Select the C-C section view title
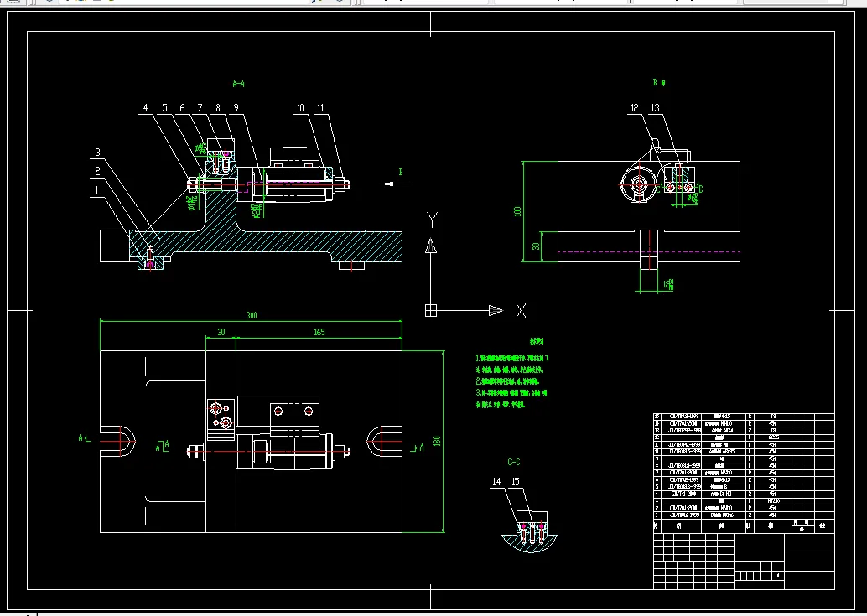Image resolution: width=867 pixels, height=616 pixels. coord(514,462)
